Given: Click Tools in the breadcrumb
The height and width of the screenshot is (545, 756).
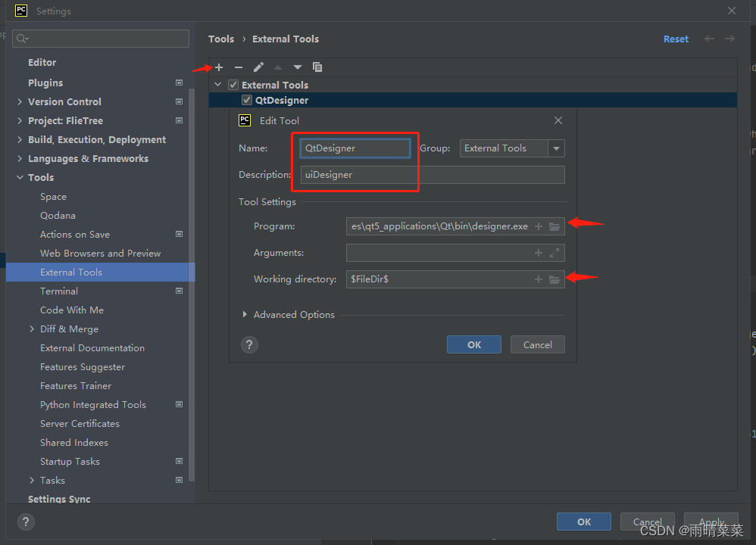Looking at the screenshot, I should [221, 39].
